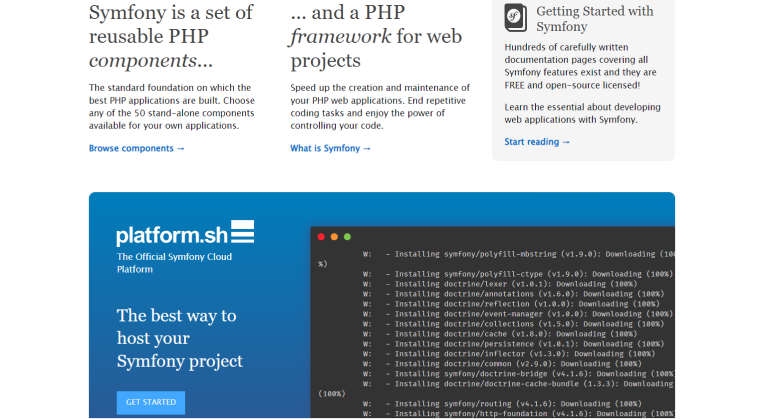Click terminal line installing doctrine/persistence

point(514,344)
